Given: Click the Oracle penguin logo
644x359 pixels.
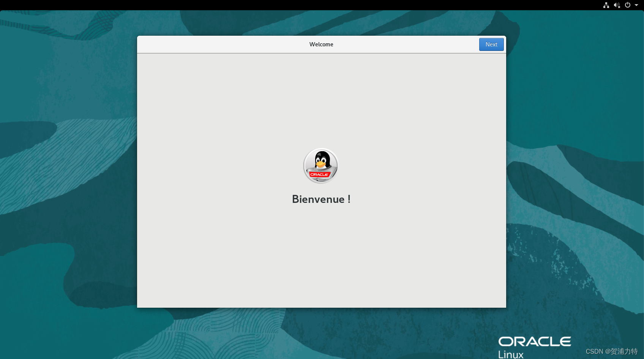Looking at the screenshot, I should point(321,166).
